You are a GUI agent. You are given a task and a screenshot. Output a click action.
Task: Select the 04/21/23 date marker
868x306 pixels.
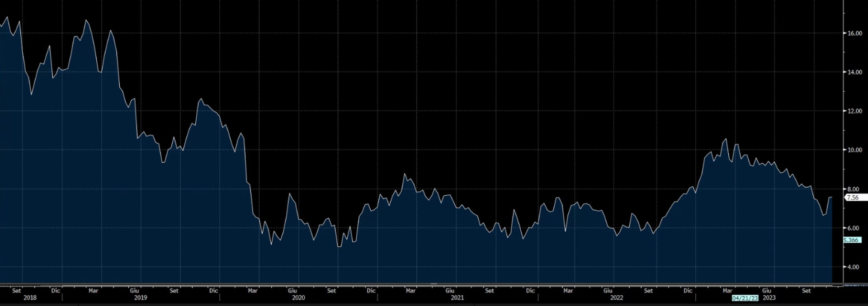pos(745,298)
